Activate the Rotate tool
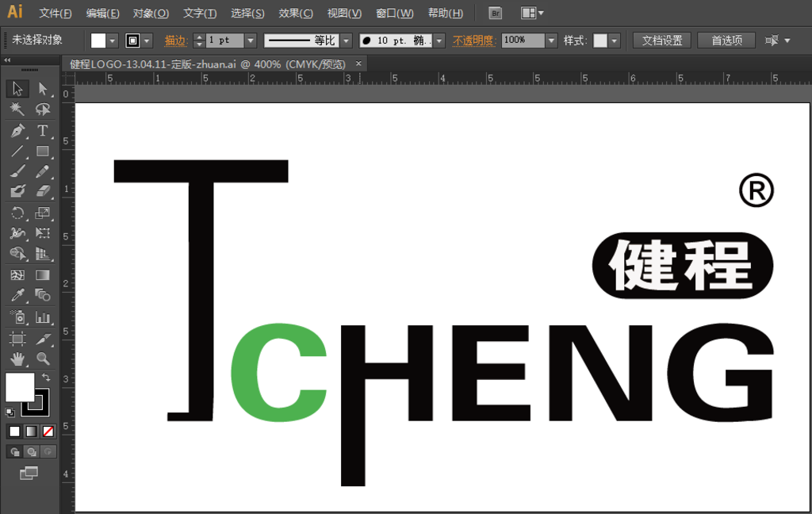 click(17, 213)
